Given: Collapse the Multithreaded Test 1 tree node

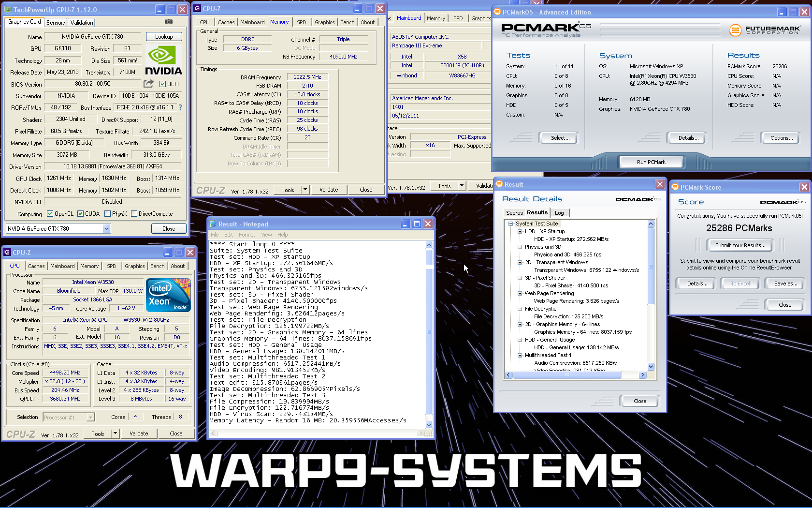Looking at the screenshot, I should tap(520, 355).
